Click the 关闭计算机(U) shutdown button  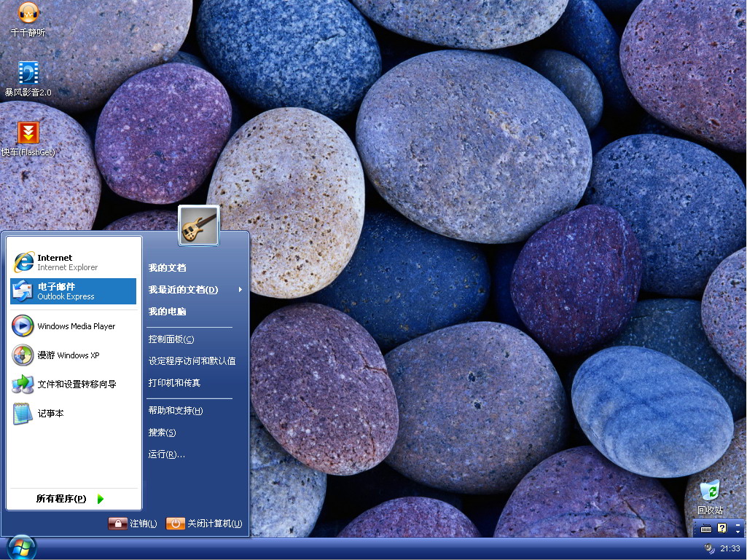click(204, 524)
